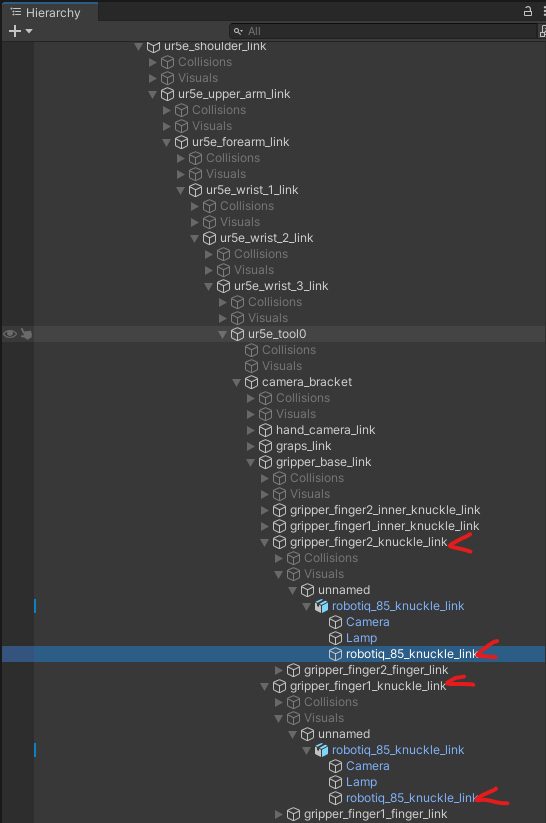
Task: Select Lamp under gripper_finger1_knuckle_link
Action: pos(361,782)
